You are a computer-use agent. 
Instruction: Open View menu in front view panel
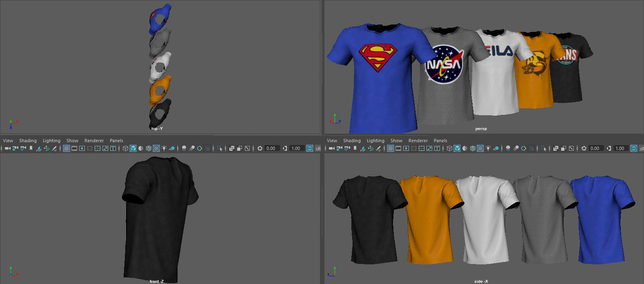tap(8, 141)
